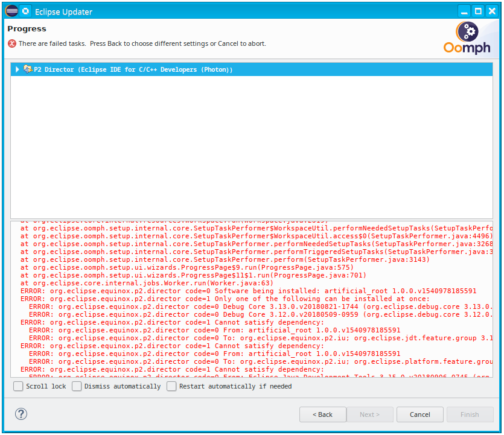
Task: Click the WorkspaceUtil.access$0 stack trace line
Action: (257, 236)
